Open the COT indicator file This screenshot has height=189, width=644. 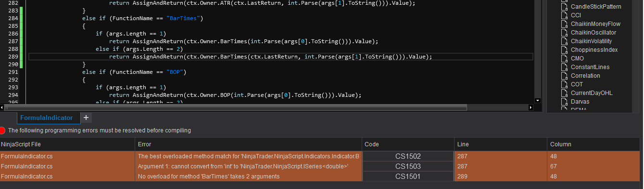tap(576, 84)
